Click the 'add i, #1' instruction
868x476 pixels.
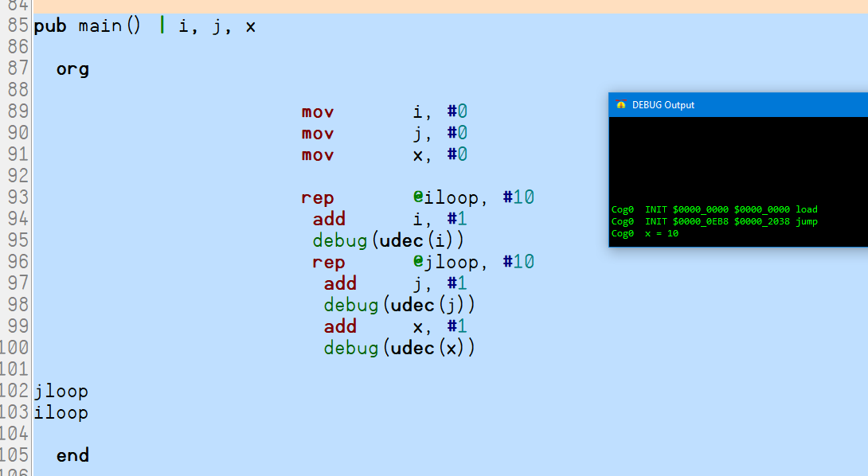pos(389,219)
